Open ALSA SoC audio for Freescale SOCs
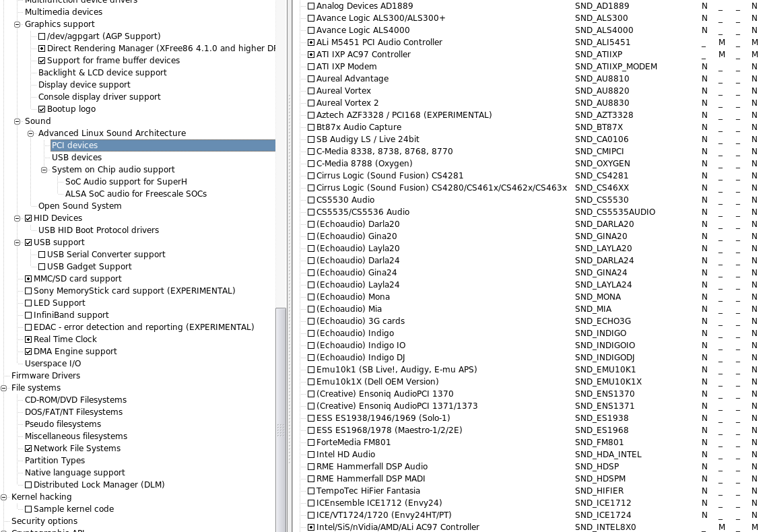The width and height of the screenshot is (771, 532). tap(136, 194)
